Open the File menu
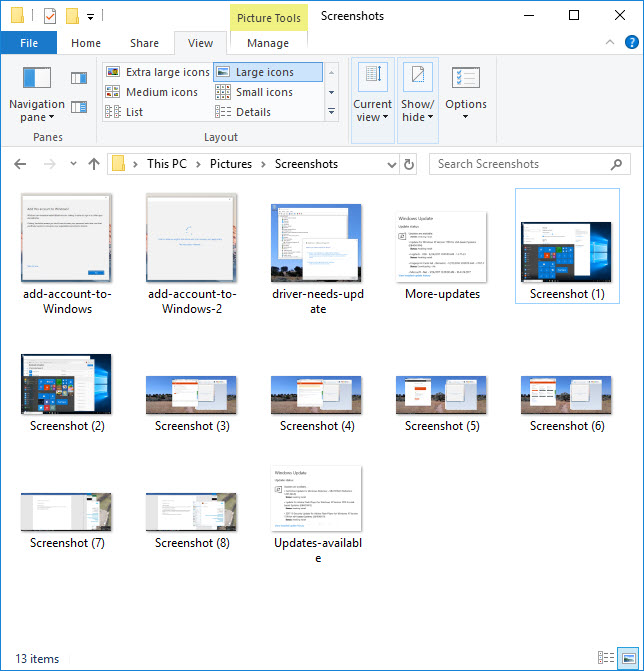 pos(29,43)
